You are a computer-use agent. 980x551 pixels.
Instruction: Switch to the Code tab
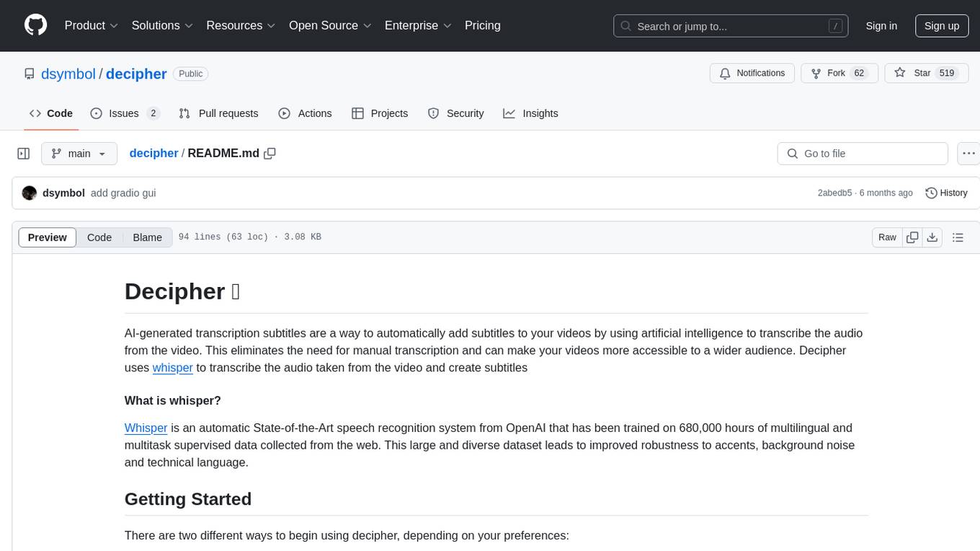coord(51,113)
